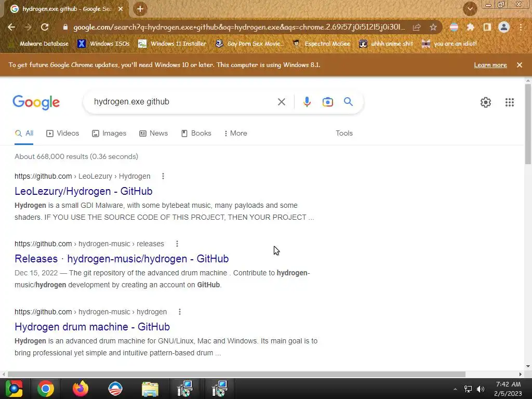Open the search Tools options

point(344,134)
